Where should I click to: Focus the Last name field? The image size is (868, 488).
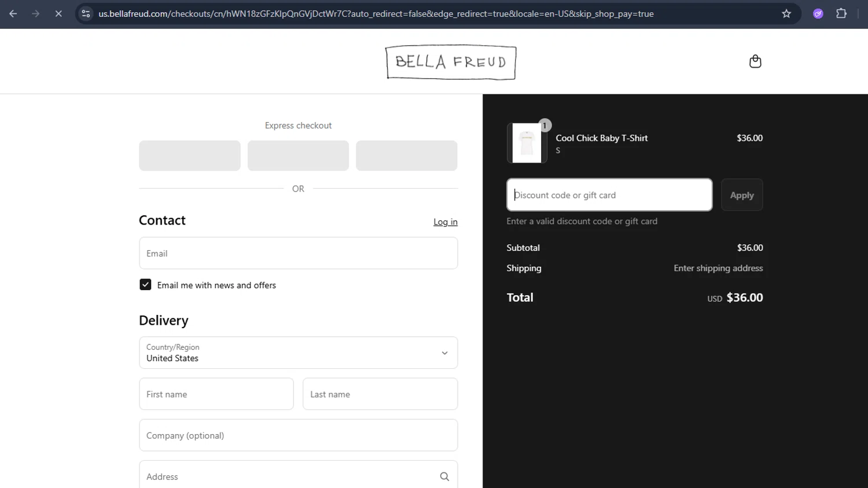[x=380, y=394]
